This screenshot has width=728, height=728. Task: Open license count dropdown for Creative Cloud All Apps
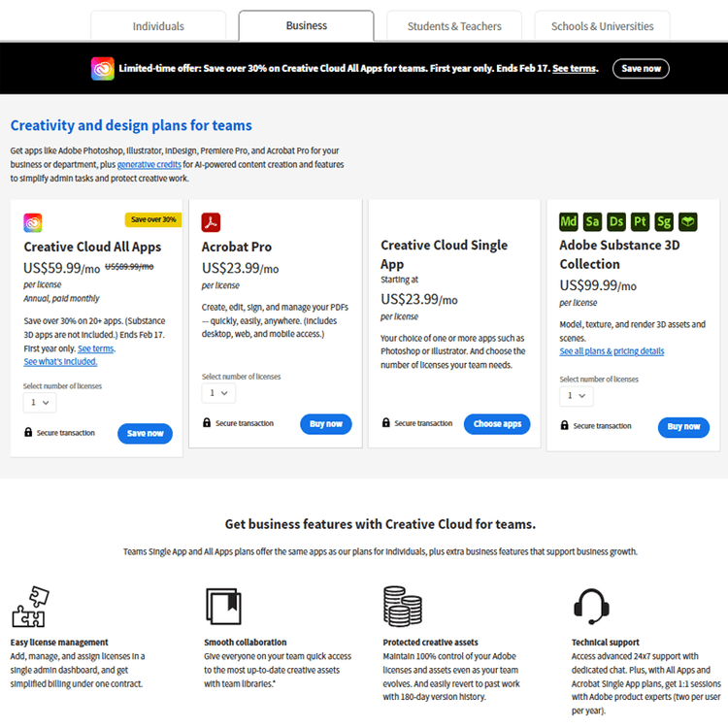pyautogui.click(x=40, y=402)
